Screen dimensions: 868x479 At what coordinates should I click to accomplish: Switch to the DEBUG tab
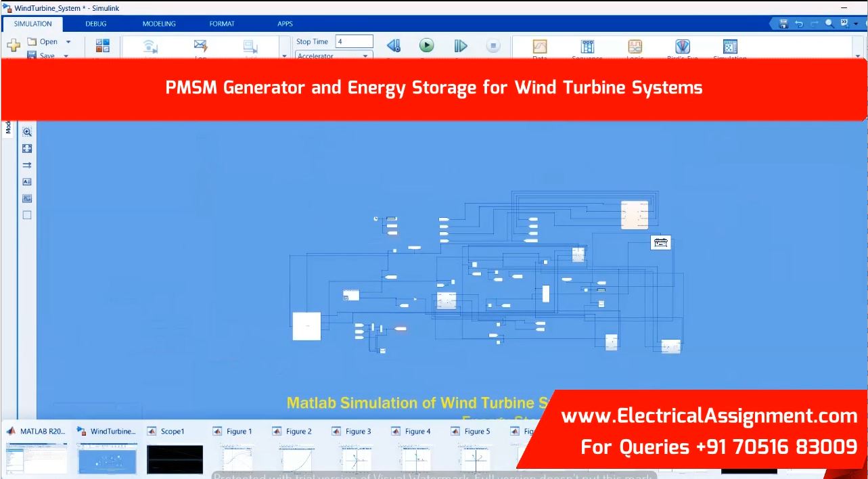[95, 24]
